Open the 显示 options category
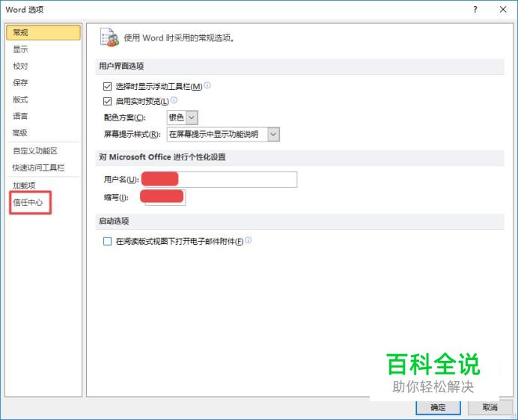Viewport: 518px width, 420px height. point(20,49)
